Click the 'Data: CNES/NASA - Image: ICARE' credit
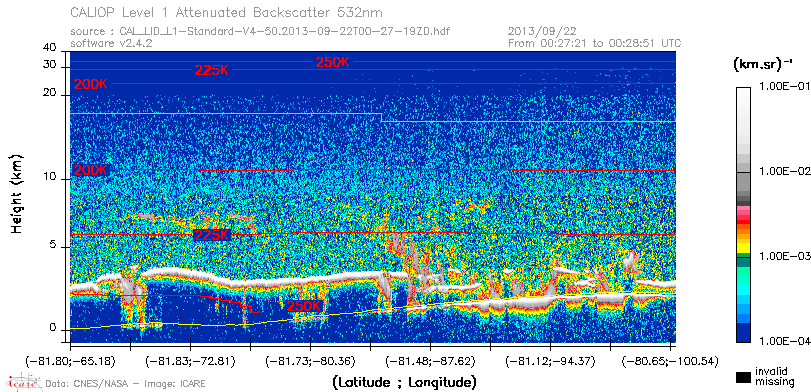The width and height of the screenshot is (811, 392). tap(125, 384)
